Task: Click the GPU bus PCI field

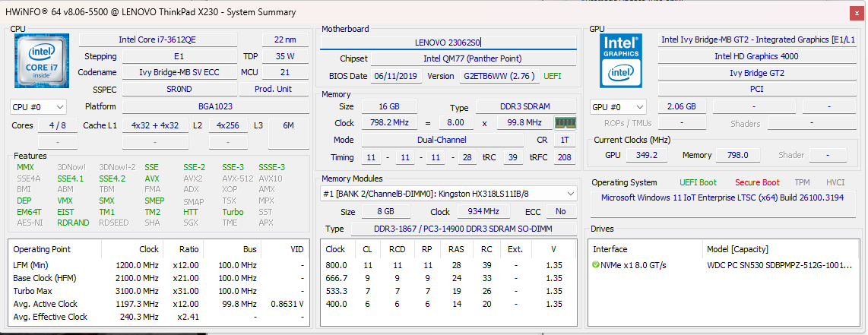Action: coord(756,89)
